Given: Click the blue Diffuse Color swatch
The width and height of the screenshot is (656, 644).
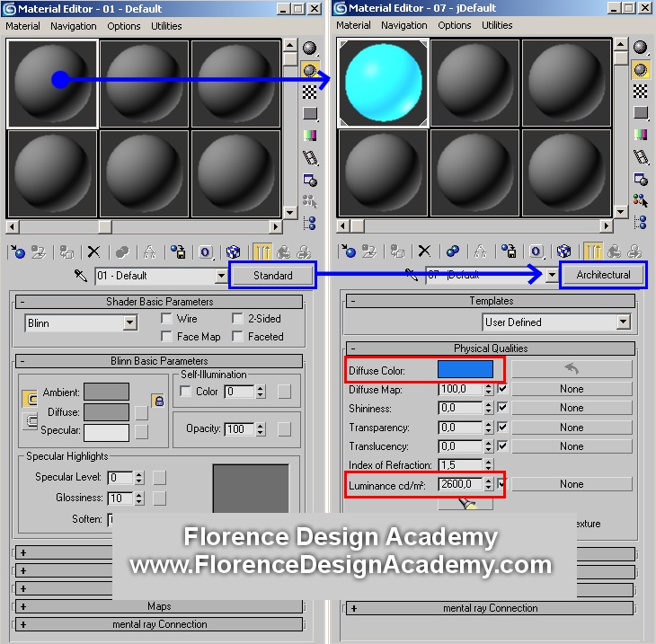Looking at the screenshot, I should [x=465, y=369].
